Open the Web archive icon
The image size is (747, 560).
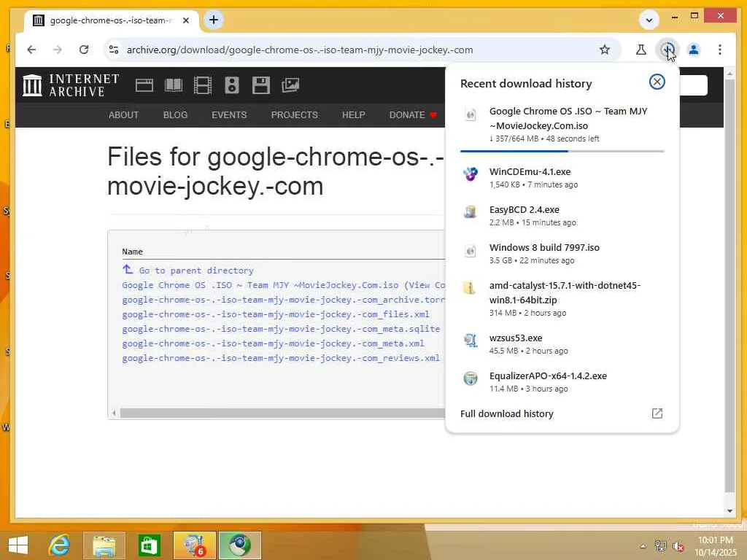tap(144, 85)
